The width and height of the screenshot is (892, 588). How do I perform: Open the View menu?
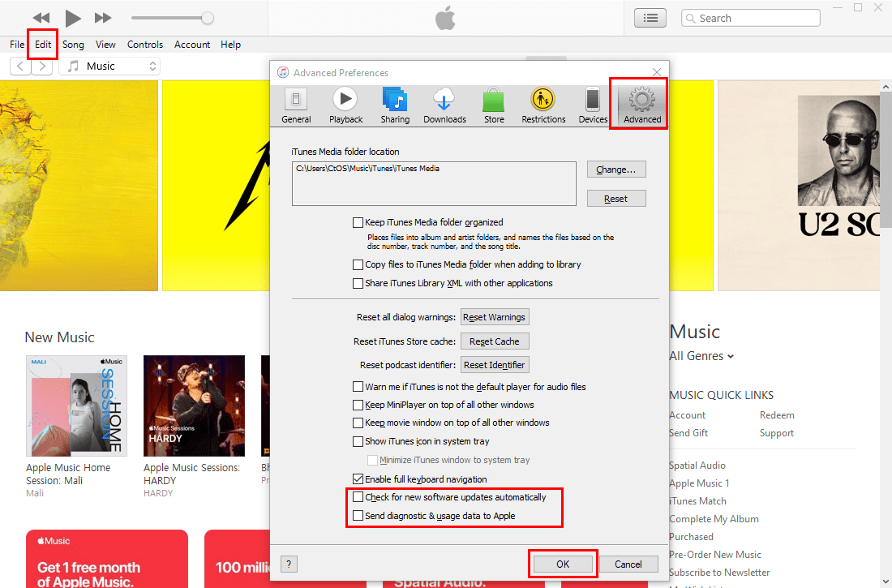point(105,45)
